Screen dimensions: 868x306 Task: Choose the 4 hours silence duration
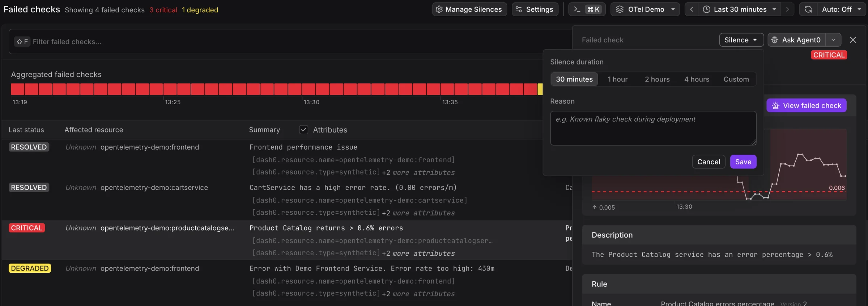(x=697, y=79)
